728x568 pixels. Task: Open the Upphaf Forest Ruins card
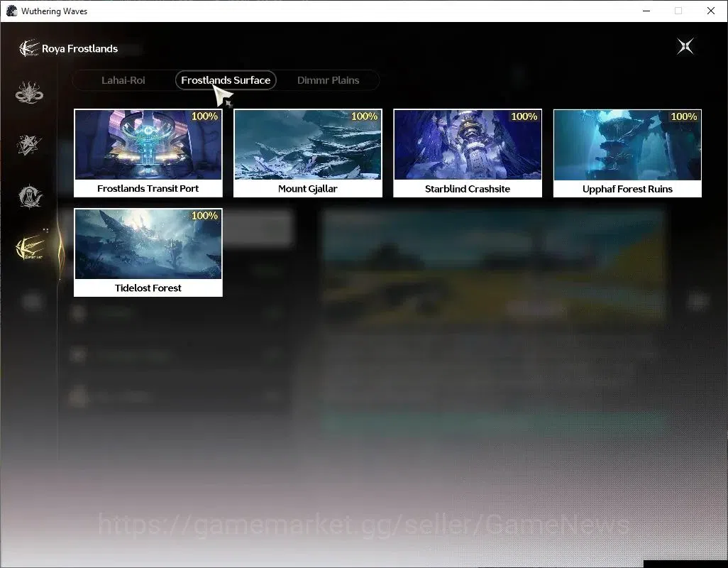click(627, 153)
